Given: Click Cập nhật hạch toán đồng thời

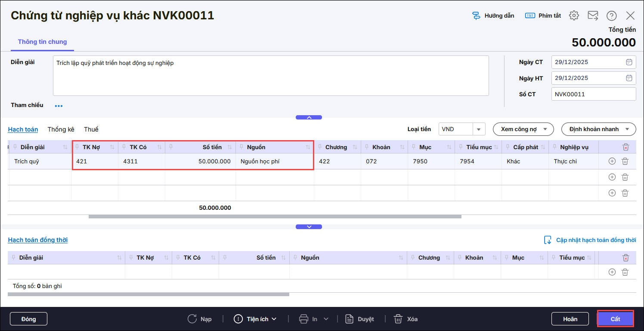Looking at the screenshot, I should tap(590, 240).
